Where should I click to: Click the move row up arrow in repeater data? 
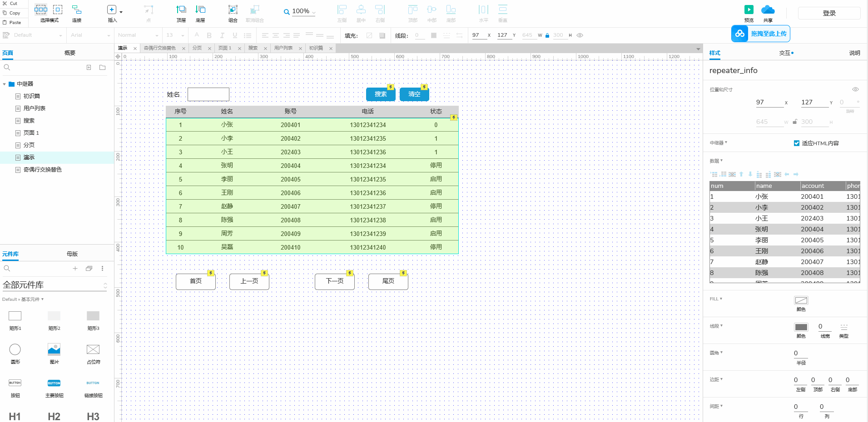(x=741, y=174)
